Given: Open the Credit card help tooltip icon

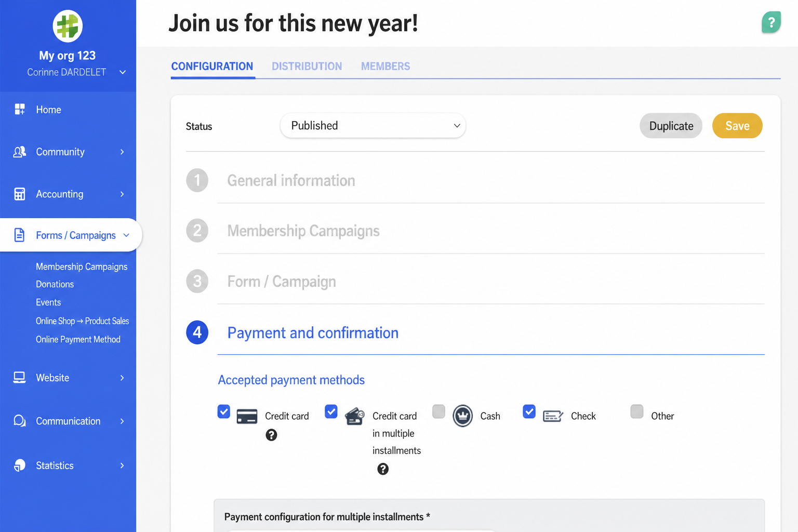Looking at the screenshot, I should [x=271, y=435].
